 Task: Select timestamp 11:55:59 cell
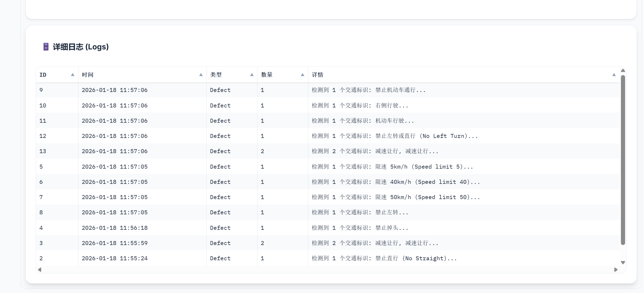pyautogui.click(x=115, y=243)
